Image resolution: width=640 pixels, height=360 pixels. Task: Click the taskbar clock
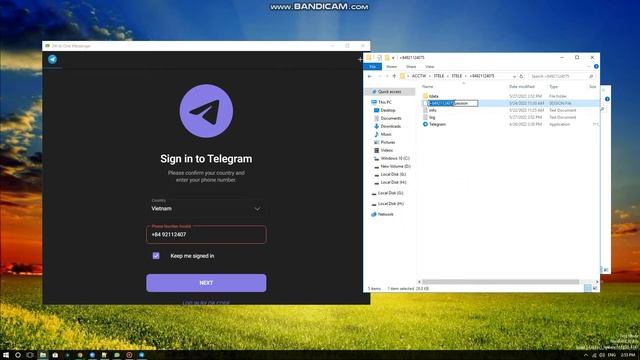point(627,355)
